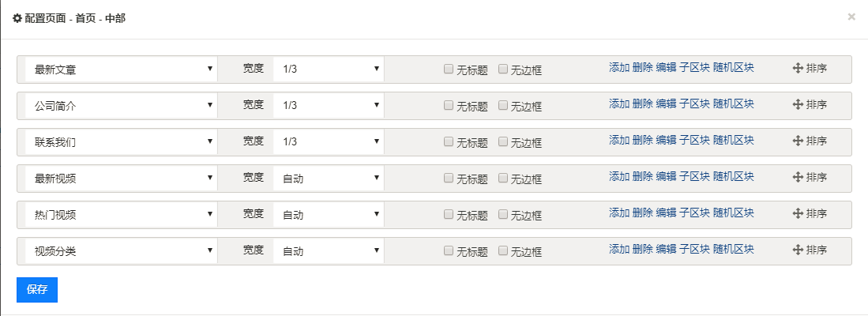Toggle 无边框 checkbox for 联系我们

click(x=502, y=141)
